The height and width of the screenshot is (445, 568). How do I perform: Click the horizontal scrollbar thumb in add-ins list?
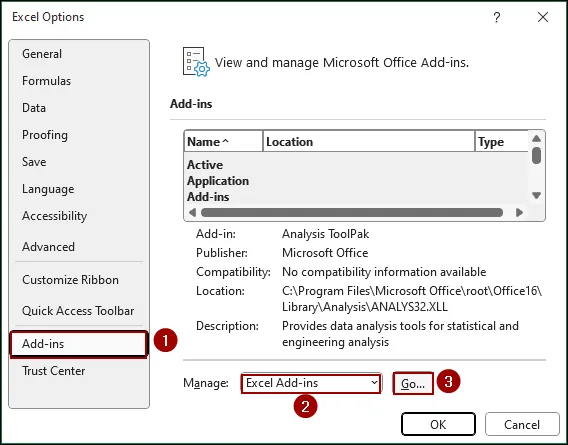pyautogui.click(x=352, y=212)
